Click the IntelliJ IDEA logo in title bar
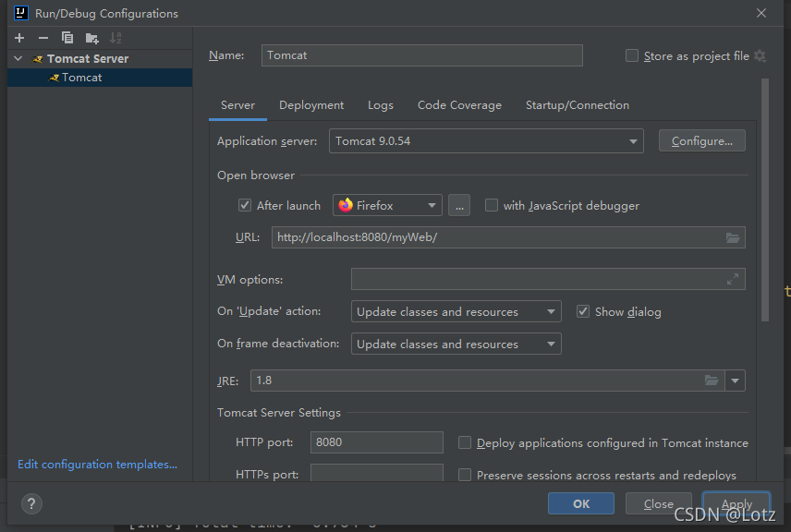 coord(21,13)
